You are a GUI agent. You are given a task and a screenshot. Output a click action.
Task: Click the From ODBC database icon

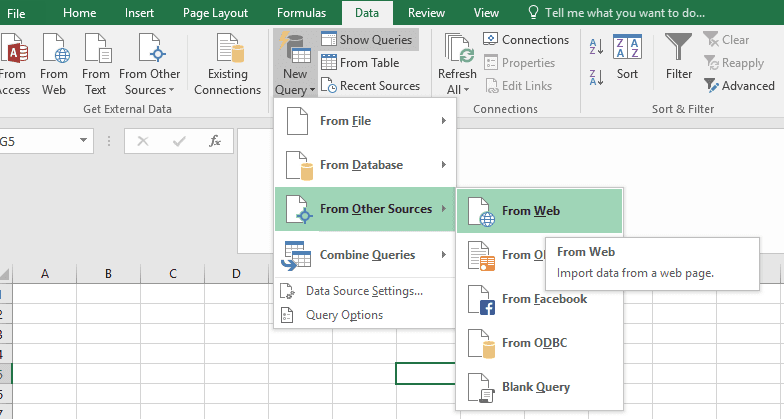(481, 344)
